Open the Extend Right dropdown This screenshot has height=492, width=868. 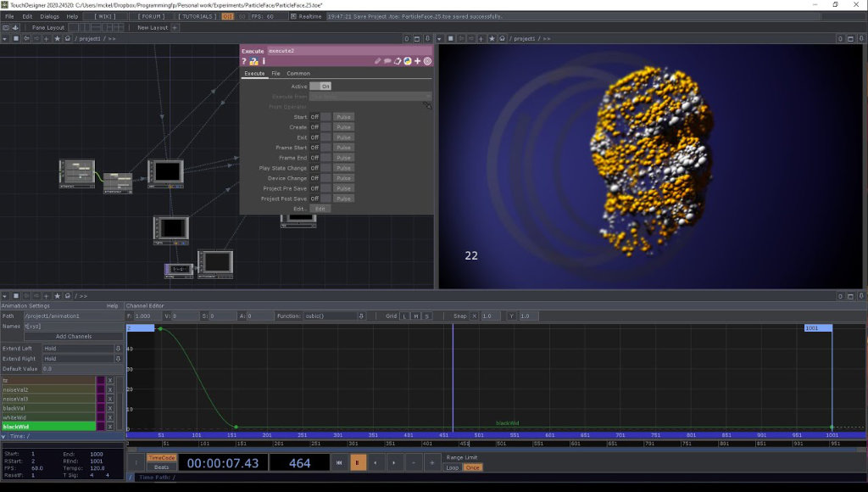point(82,359)
